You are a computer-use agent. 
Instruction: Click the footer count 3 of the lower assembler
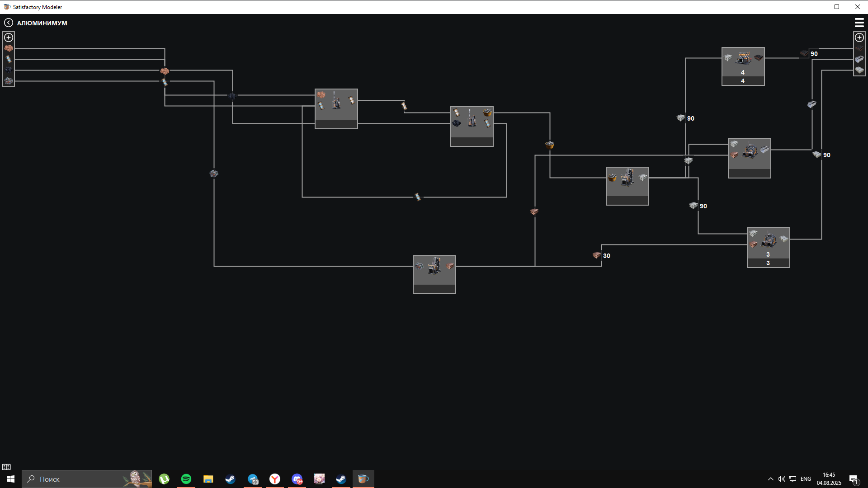click(x=769, y=263)
